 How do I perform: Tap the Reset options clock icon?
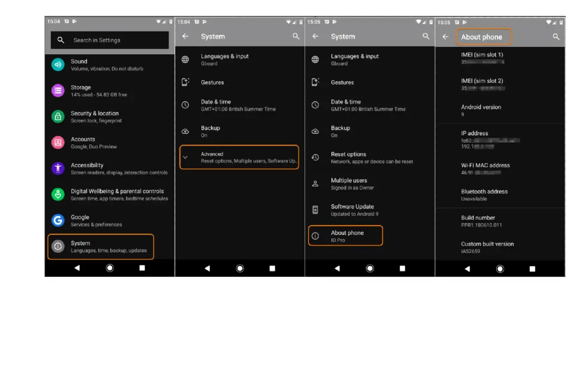(x=315, y=157)
